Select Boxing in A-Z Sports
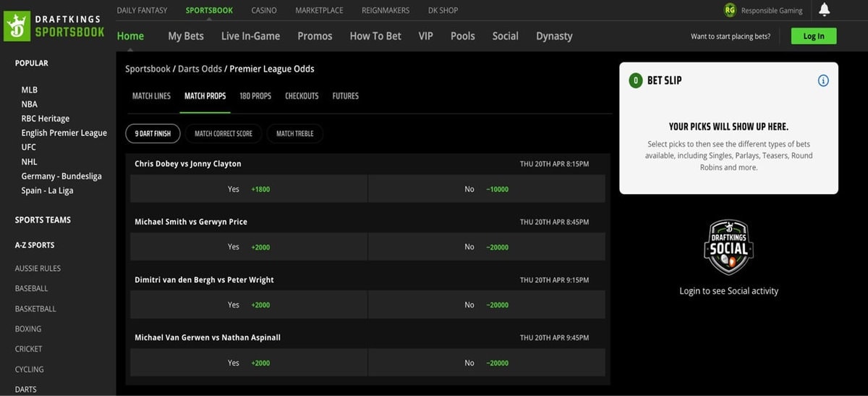This screenshot has width=868, height=396. coord(28,329)
